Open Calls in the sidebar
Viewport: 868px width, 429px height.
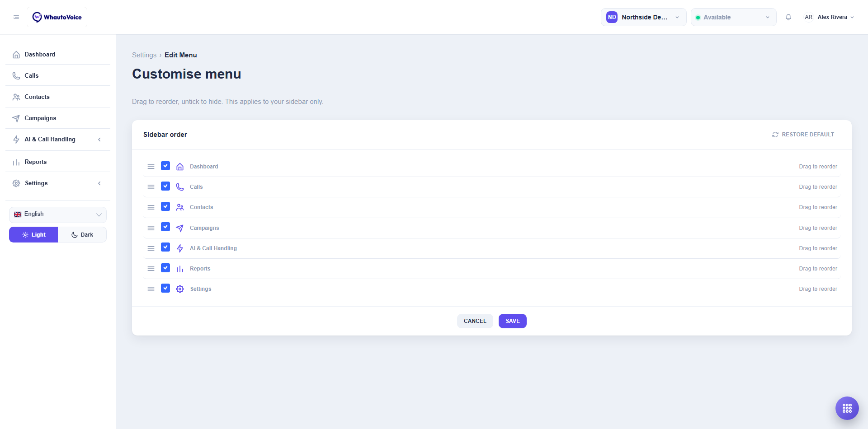(x=58, y=75)
